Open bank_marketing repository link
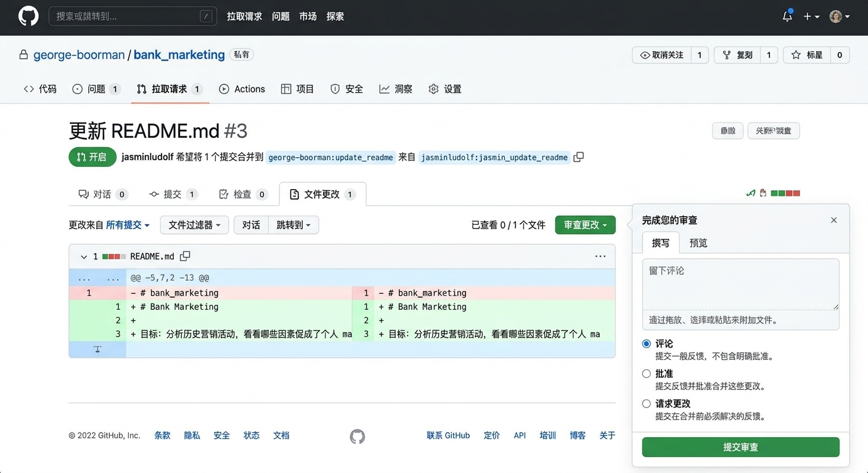 coord(179,55)
